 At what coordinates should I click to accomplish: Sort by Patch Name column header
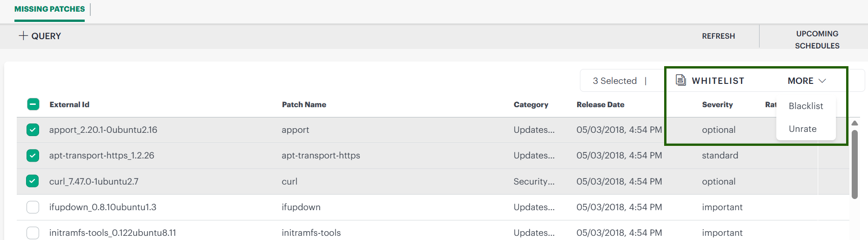click(304, 104)
